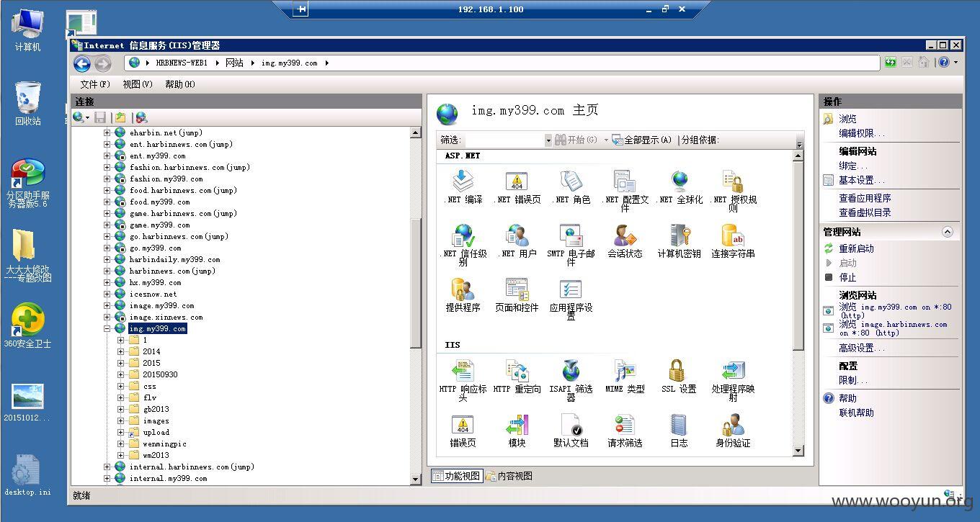Open the .NET 错误页 icon
The height and width of the screenshot is (522, 980).
click(x=517, y=187)
